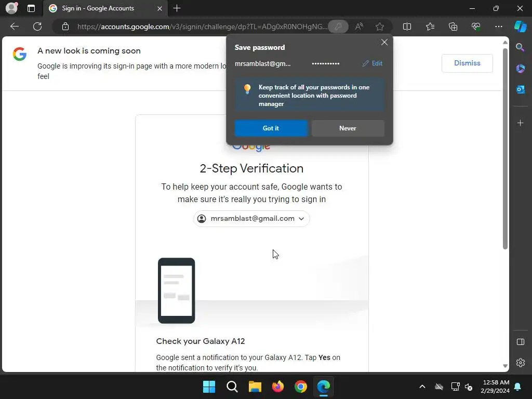Open the OneDrive tray icon

coord(439,387)
